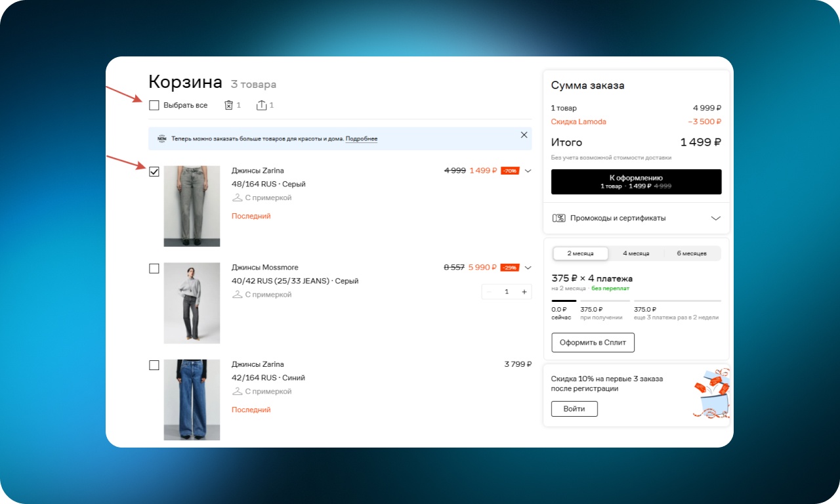The width and height of the screenshot is (840, 504).
Task: Switch to the 2 месяца tab
Action: pyautogui.click(x=580, y=253)
